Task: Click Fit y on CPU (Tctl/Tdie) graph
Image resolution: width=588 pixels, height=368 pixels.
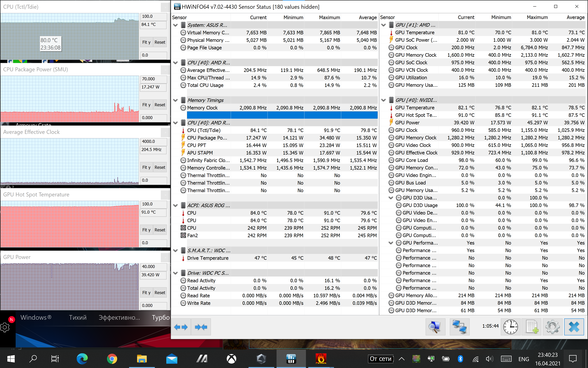Action: (146, 42)
